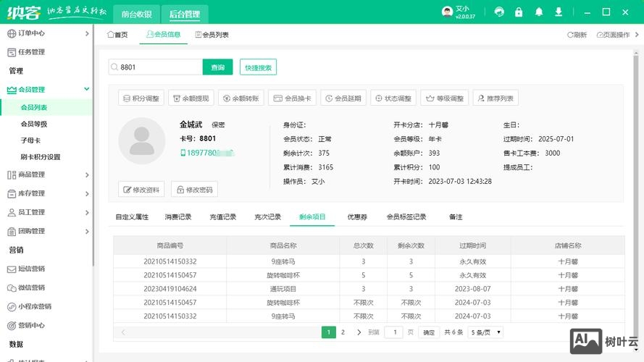Viewport: 644px width, 362px height.
Task: Click the 任务管理 icon in sidebar
Action: [12, 52]
